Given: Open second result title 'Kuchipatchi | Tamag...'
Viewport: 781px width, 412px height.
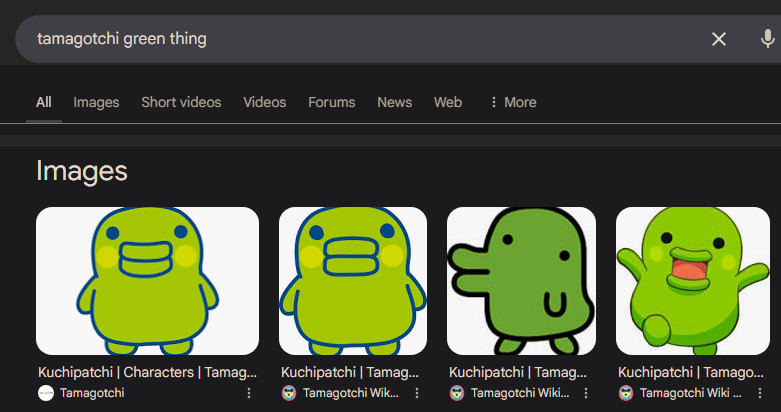Looking at the screenshot, I should coord(350,372).
